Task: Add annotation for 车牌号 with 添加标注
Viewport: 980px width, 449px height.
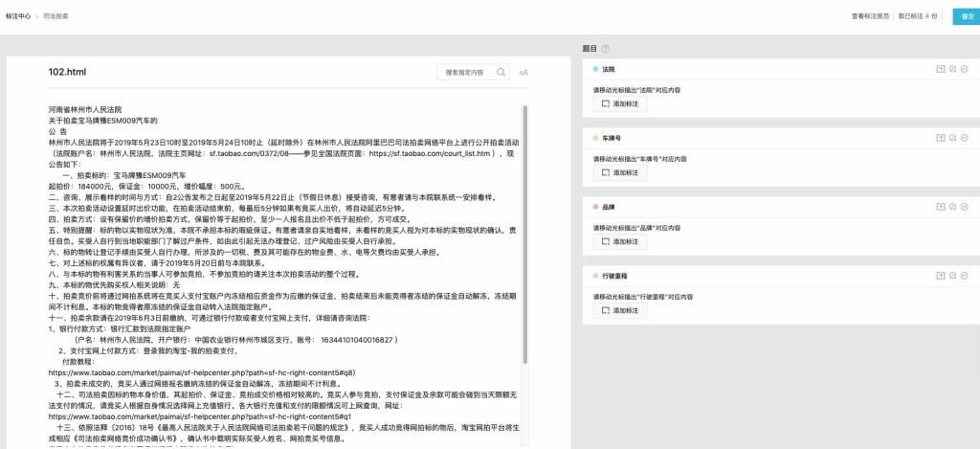Action: coord(620,172)
